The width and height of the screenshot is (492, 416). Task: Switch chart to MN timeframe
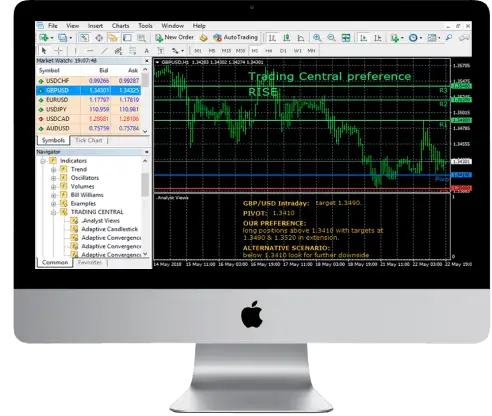[311, 51]
